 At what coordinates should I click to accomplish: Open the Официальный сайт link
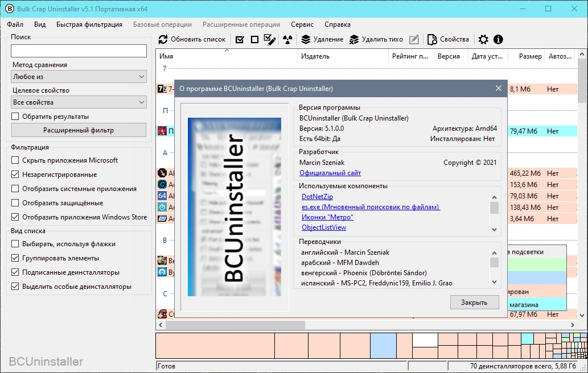[x=330, y=173]
